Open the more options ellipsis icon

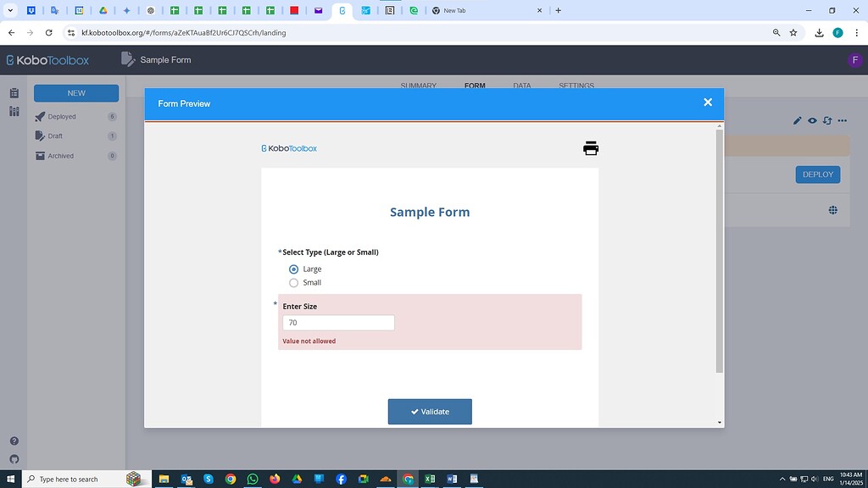[843, 120]
